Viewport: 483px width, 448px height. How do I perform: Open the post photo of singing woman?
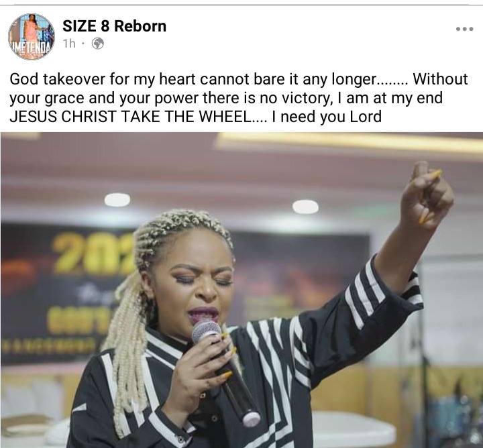[241, 290]
